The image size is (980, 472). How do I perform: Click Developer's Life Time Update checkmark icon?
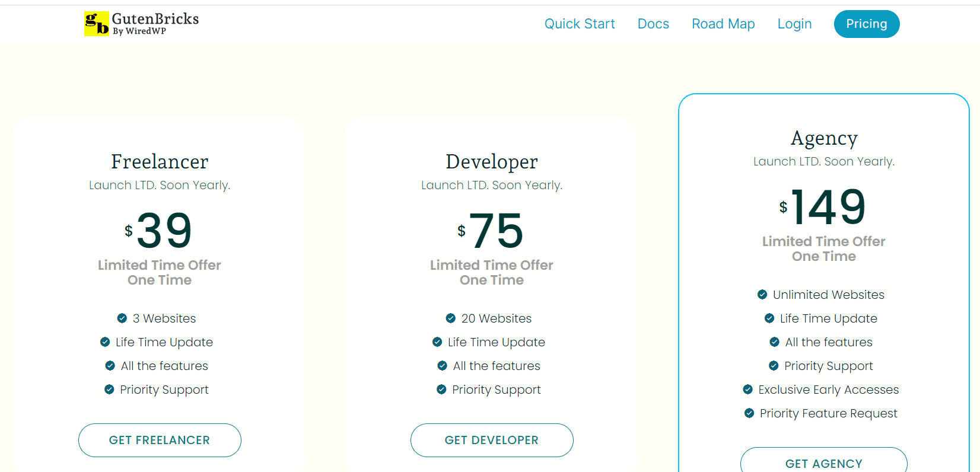click(437, 342)
